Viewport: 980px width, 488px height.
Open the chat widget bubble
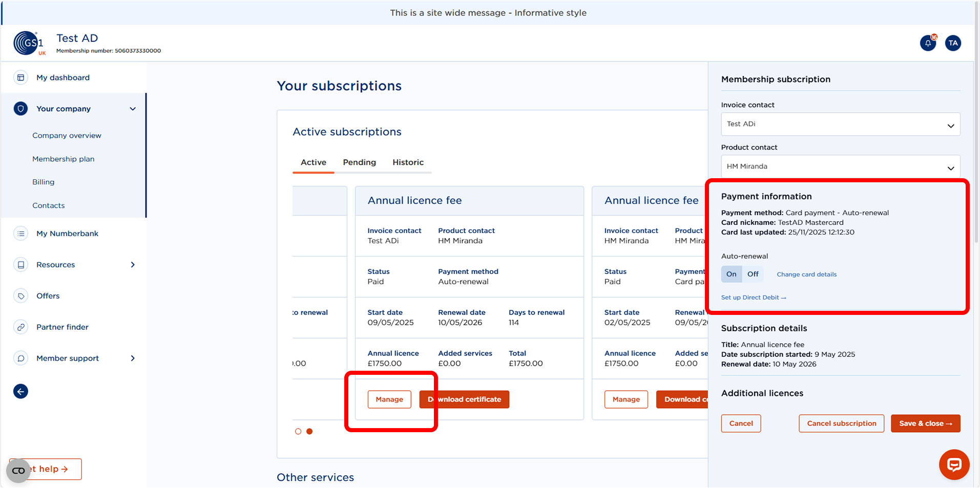coord(954,465)
